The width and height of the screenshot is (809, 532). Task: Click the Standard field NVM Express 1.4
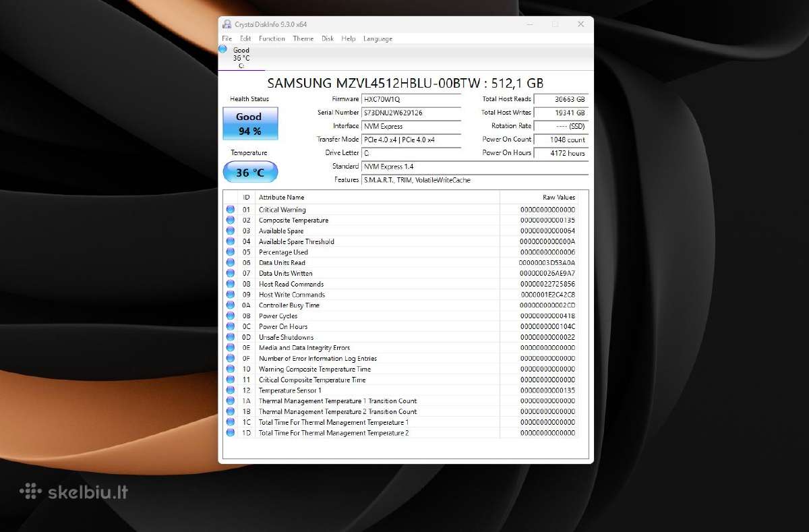pyautogui.click(x=475, y=167)
